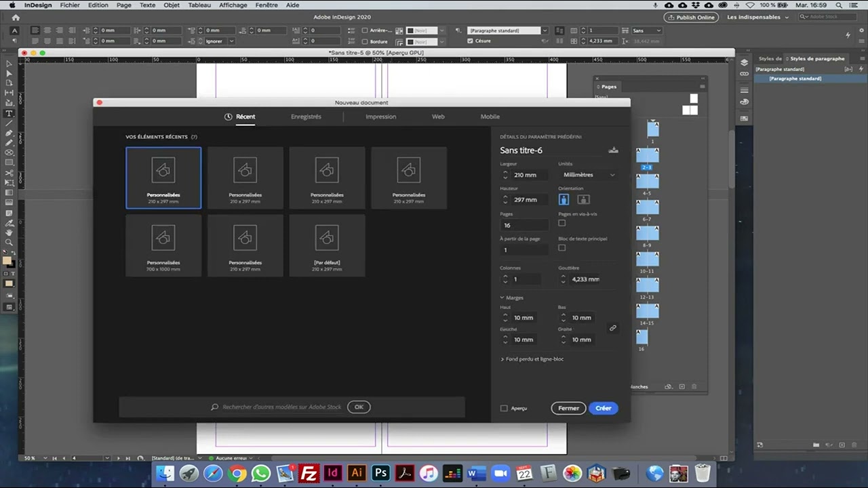This screenshot has height=488, width=868.
Task: Open the Sans dropdown in control bar
Action: (646, 30)
